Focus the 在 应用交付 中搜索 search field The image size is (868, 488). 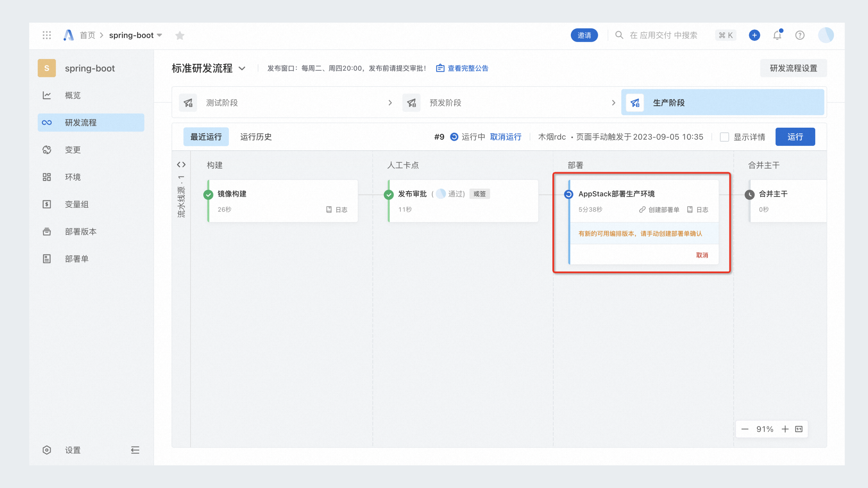(x=663, y=35)
